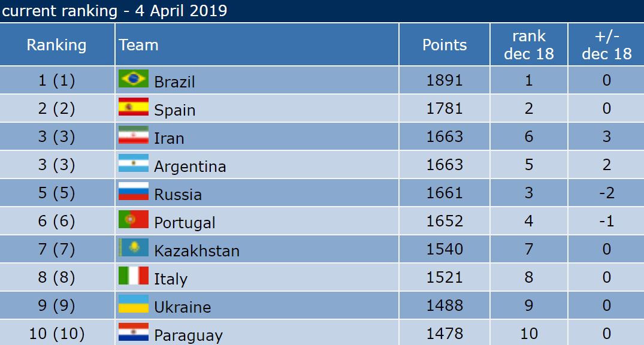644x345 pixels.
Task: Select Russia's -2 change value
Action: 606,193
